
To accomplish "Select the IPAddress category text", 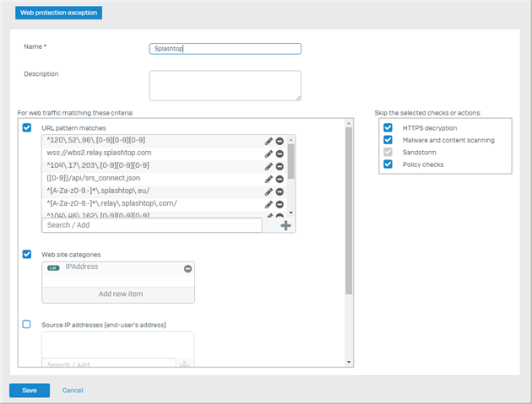I will [x=82, y=267].
